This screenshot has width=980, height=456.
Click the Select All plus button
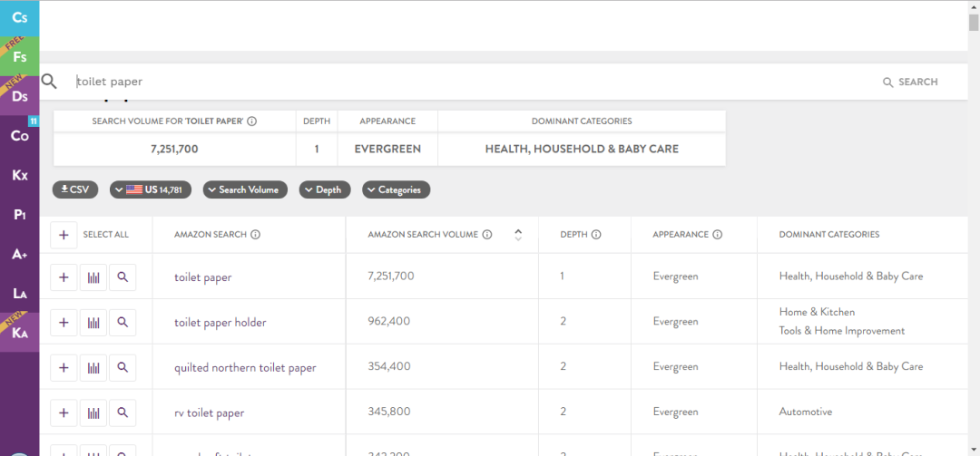coord(64,235)
